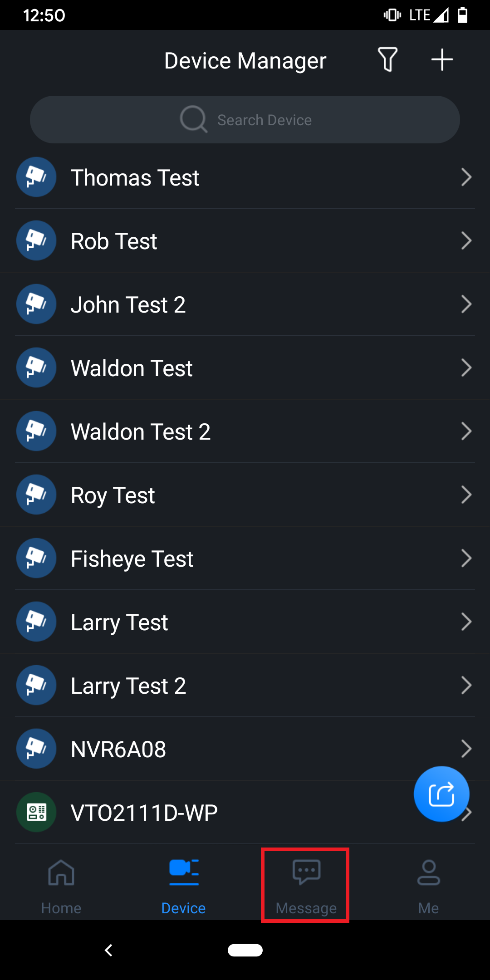Tap the camera icon next to Fisheye Test

point(36,558)
